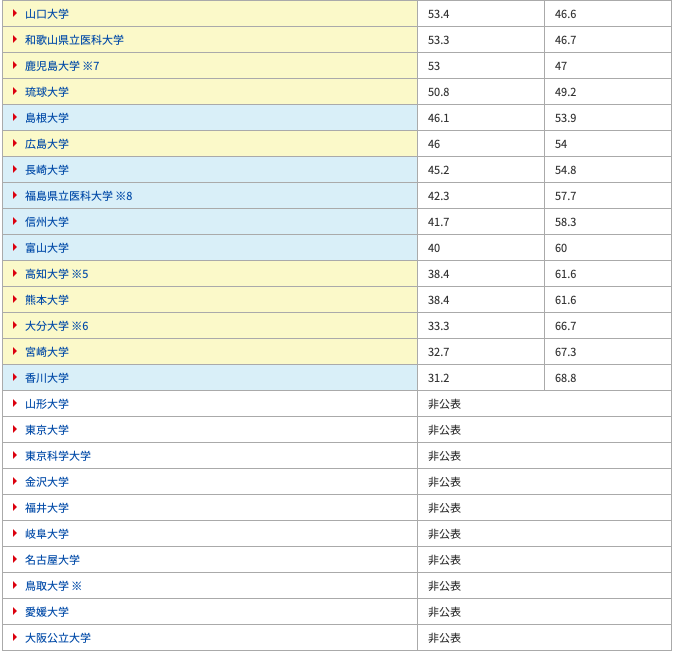Open the 山形大学 link
The height and width of the screenshot is (653, 673).
(x=47, y=404)
